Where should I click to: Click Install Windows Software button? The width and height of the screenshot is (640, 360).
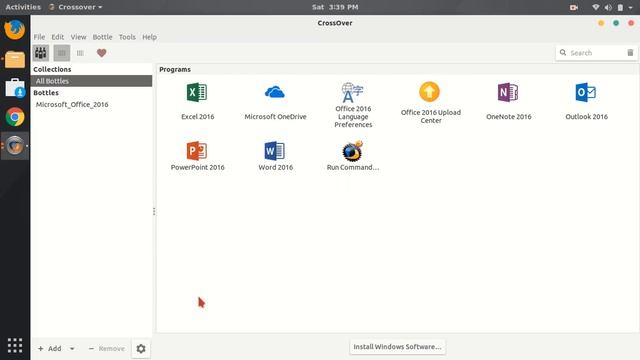pos(397,347)
